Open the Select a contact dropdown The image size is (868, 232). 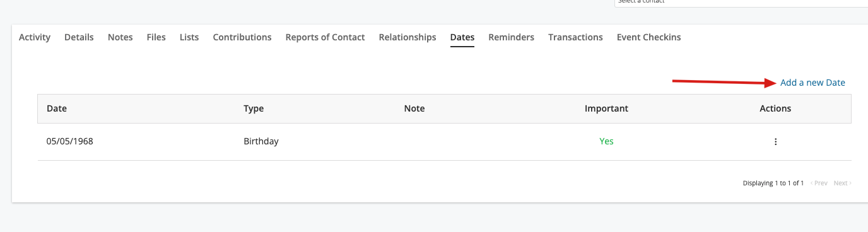pos(741,3)
